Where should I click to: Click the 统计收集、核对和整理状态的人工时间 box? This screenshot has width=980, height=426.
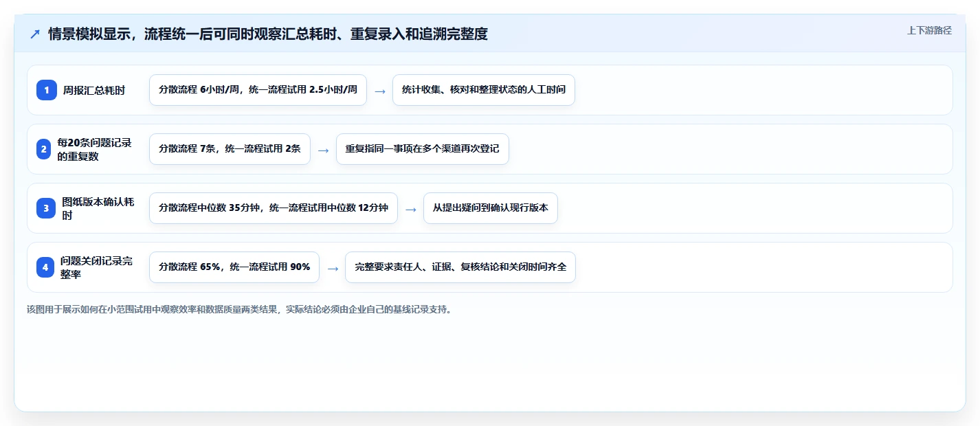(484, 90)
